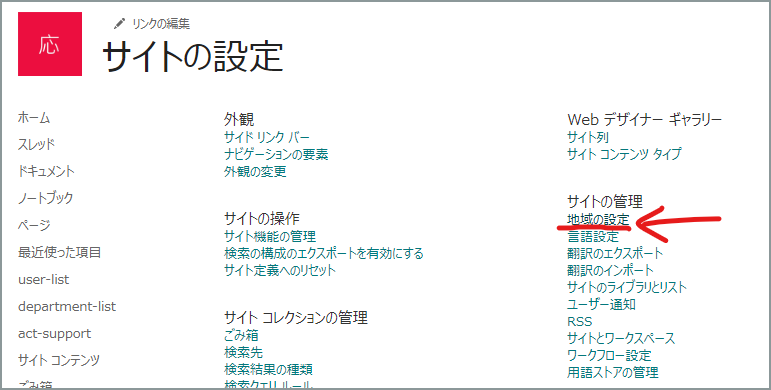Open サイト コンテンツ in sidebar

point(59,360)
